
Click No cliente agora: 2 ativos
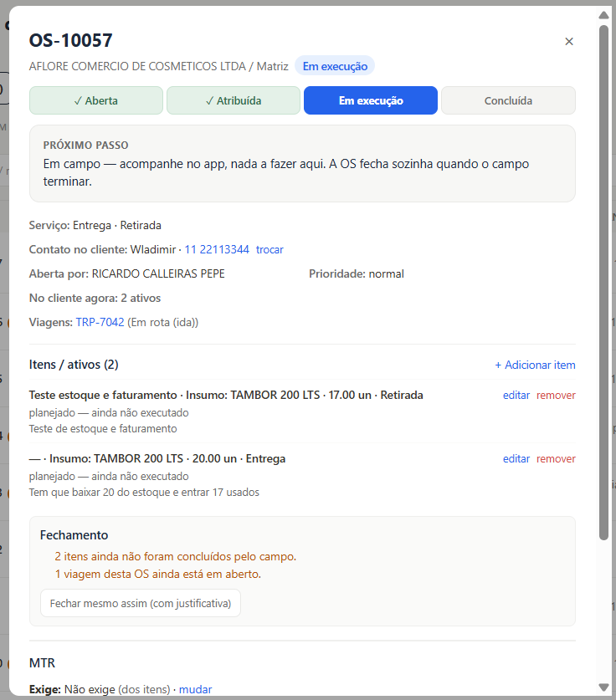[x=95, y=299]
